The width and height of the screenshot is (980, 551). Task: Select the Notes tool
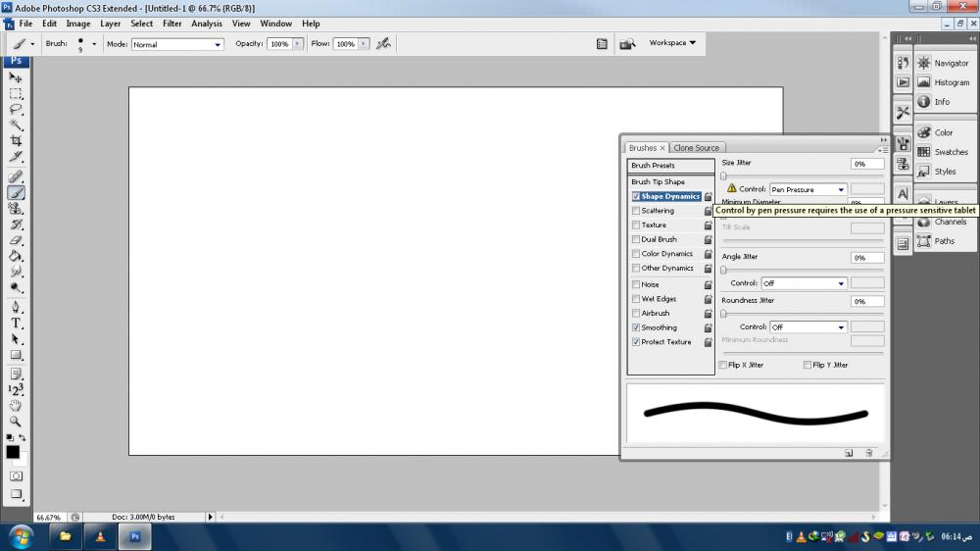tap(16, 374)
